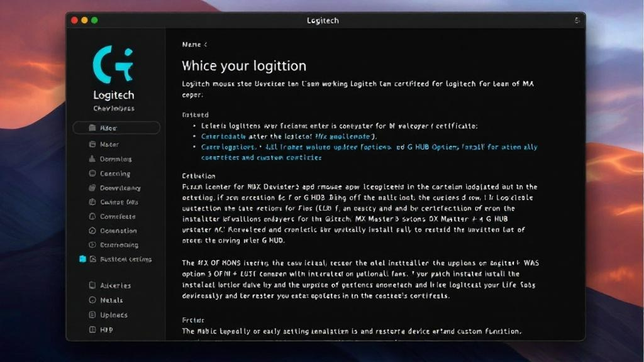Click the icon next to "Dommalos"
644x362 pixels.
click(92, 159)
